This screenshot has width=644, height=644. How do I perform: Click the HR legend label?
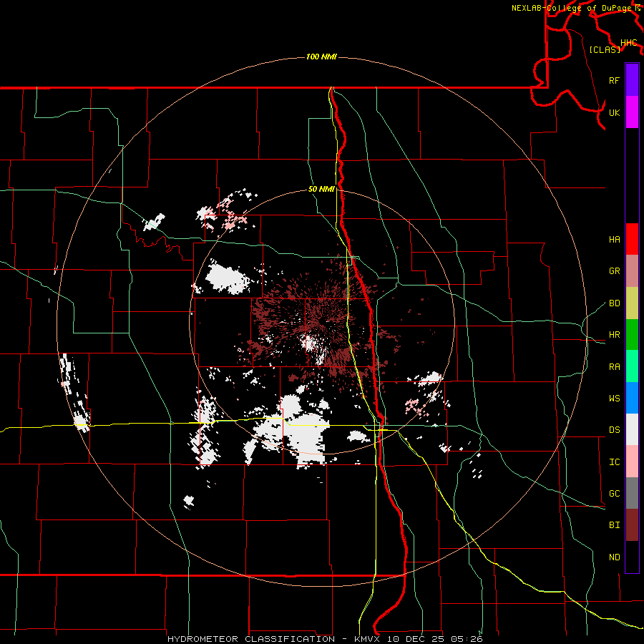[x=614, y=335]
